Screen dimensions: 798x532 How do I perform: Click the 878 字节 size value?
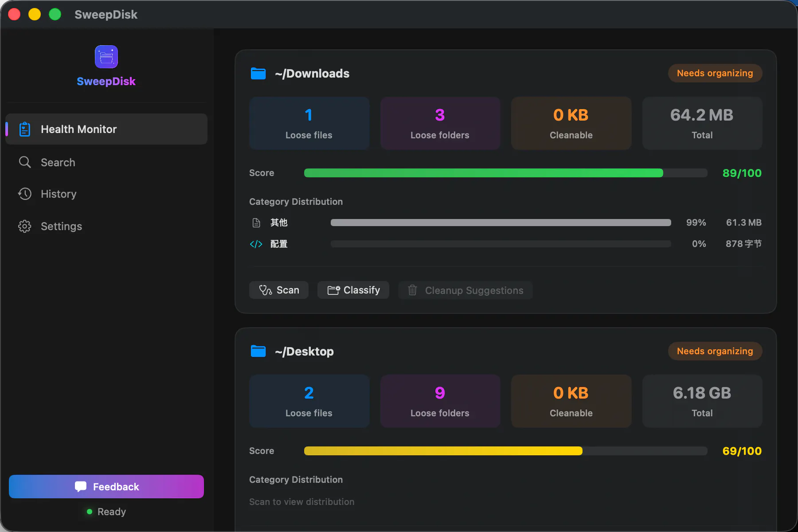pyautogui.click(x=744, y=244)
